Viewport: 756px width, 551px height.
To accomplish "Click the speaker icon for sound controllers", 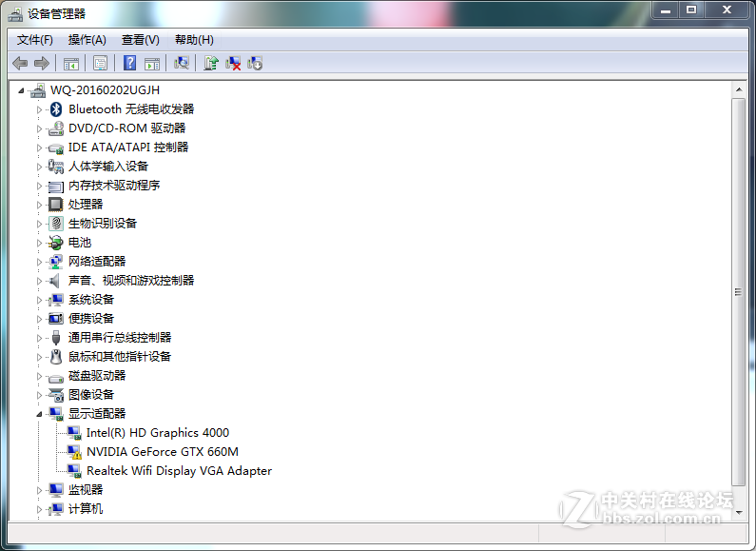I will 56,281.
